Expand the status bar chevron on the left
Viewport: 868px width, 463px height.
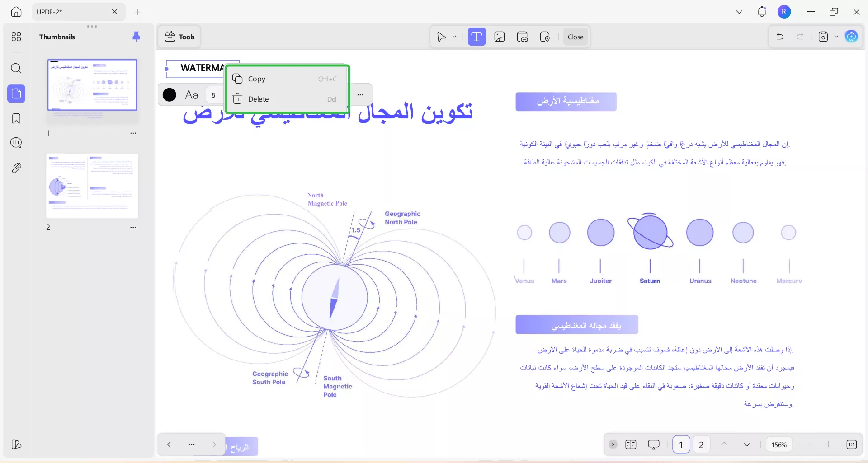613,444
